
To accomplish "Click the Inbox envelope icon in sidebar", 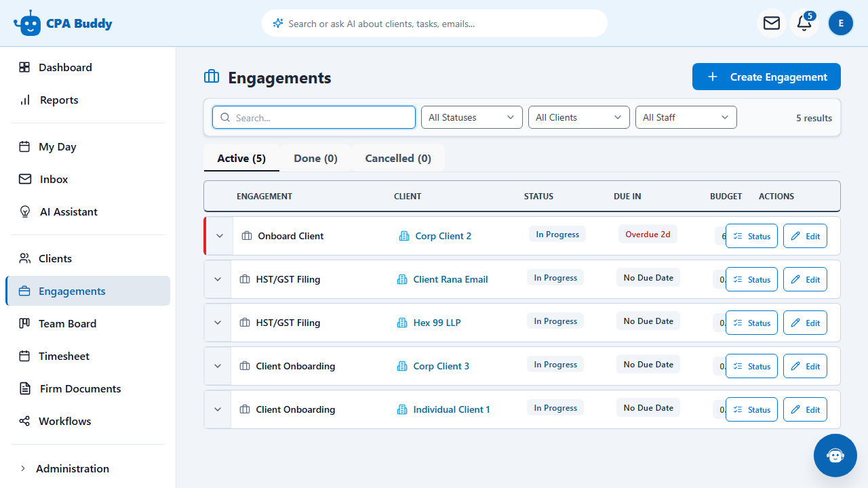I will [x=25, y=179].
